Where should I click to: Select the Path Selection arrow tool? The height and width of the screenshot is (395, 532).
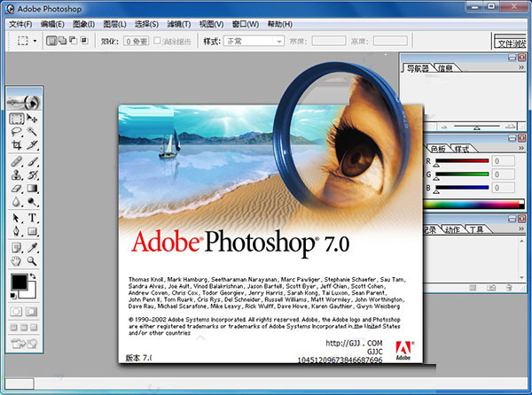16,218
